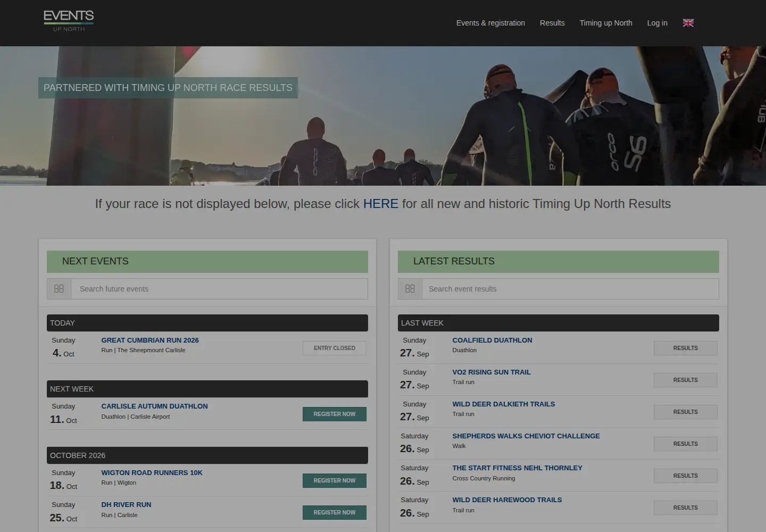
Task: Open the Results menu item
Action: 552,23
